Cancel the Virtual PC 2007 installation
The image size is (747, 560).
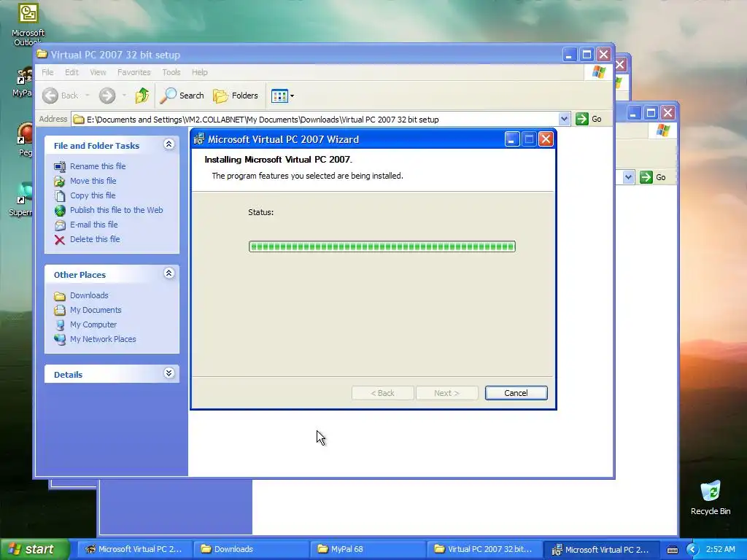tap(516, 393)
